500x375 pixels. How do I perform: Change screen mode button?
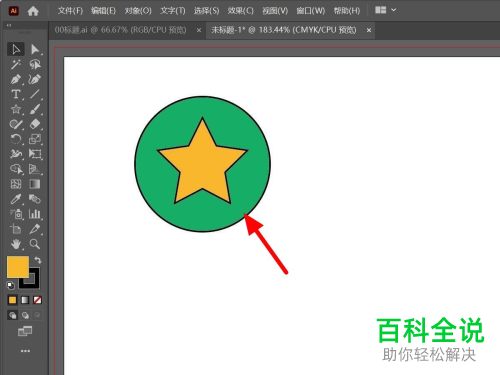click(25, 331)
